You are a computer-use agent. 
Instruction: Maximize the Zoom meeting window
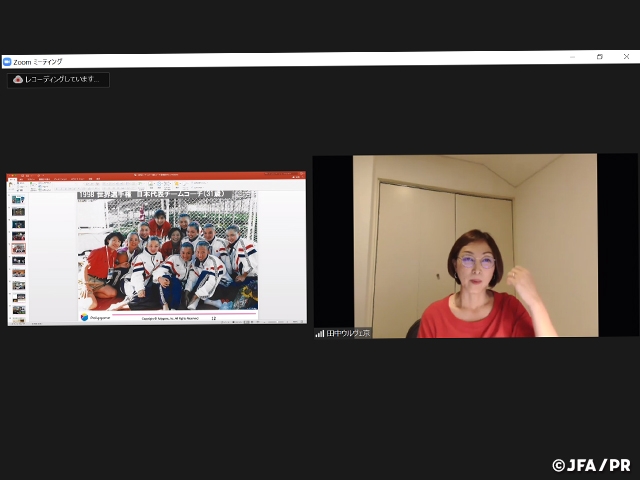pyautogui.click(x=599, y=57)
